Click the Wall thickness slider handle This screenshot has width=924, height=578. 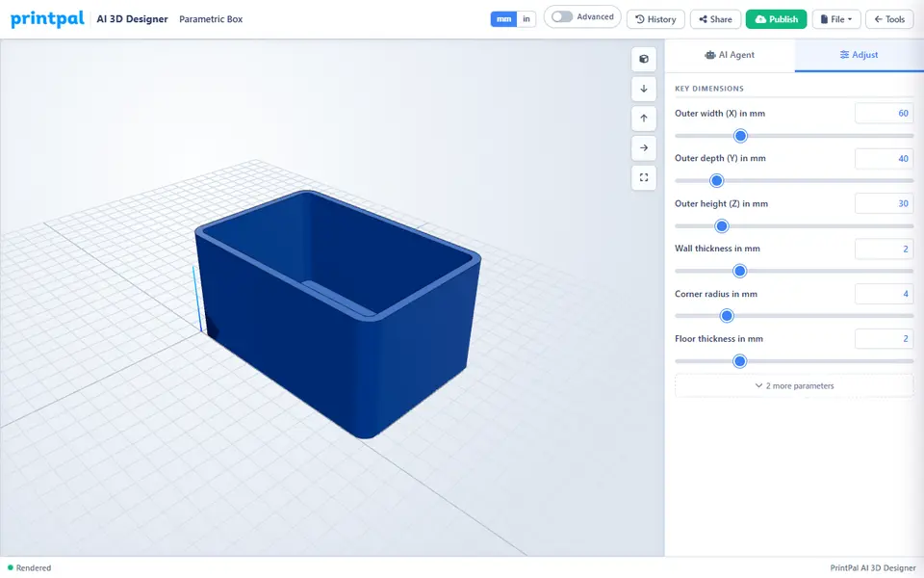click(x=739, y=271)
